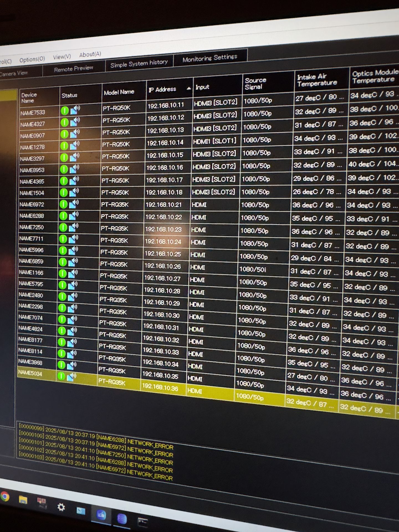Image resolution: width=399 pixels, height=532 pixels.
Task: Toggle the IP Address column sort arrow
Action: coord(189,88)
